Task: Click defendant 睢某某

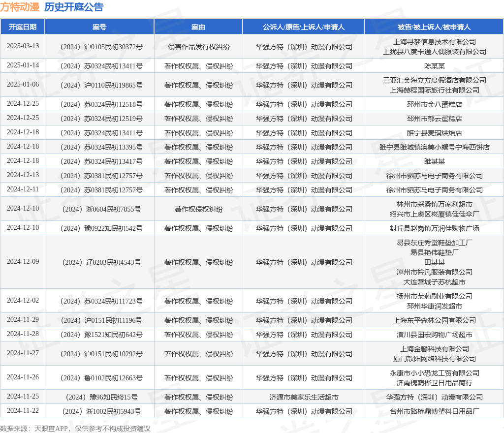Action: (435, 161)
